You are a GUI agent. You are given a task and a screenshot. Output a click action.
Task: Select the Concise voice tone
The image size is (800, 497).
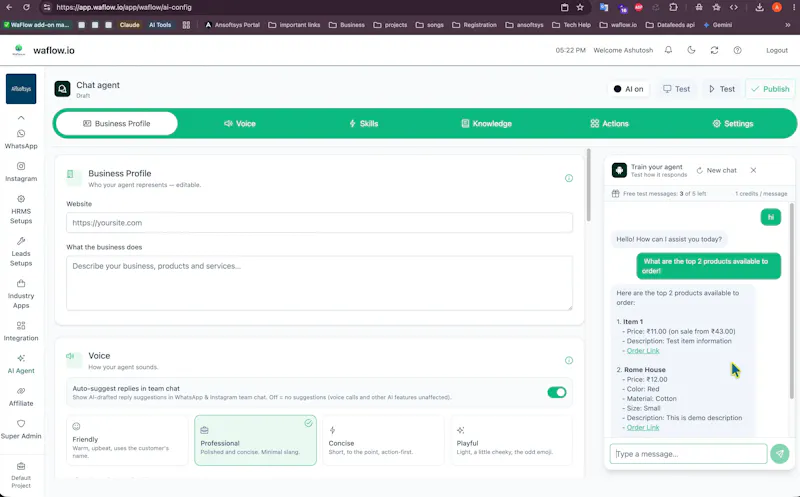pyautogui.click(x=383, y=440)
